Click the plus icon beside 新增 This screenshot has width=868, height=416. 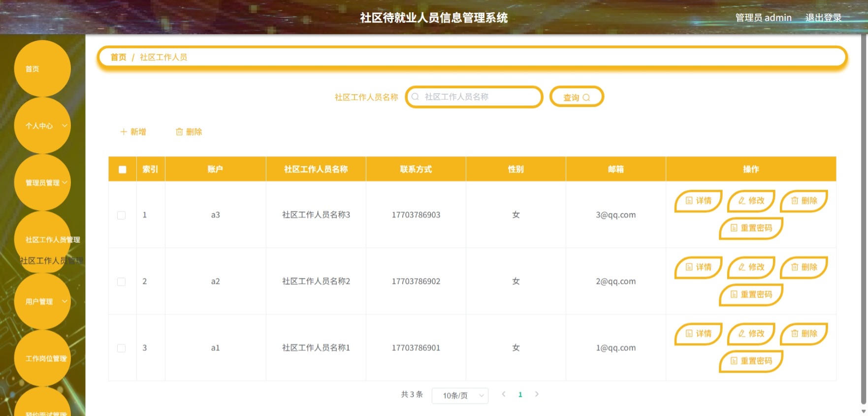[124, 132]
